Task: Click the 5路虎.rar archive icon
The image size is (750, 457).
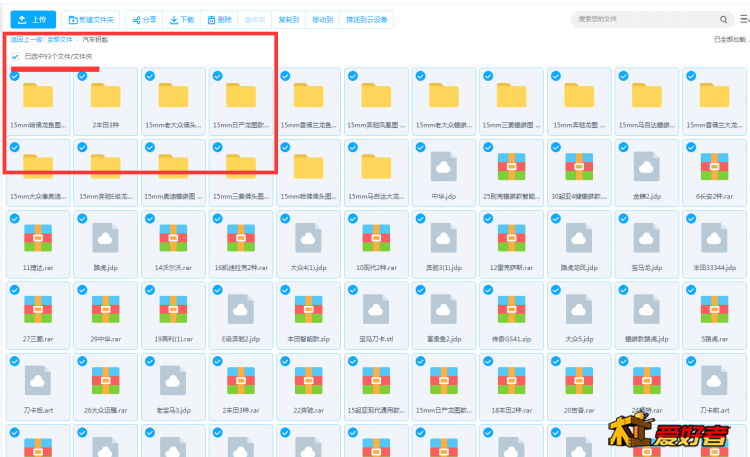Action: pyautogui.click(x=714, y=309)
